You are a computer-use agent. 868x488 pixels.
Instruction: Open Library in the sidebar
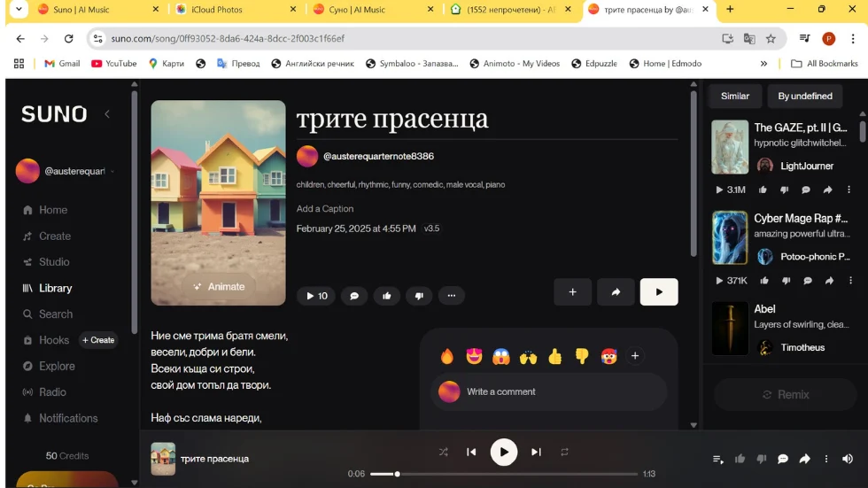55,288
